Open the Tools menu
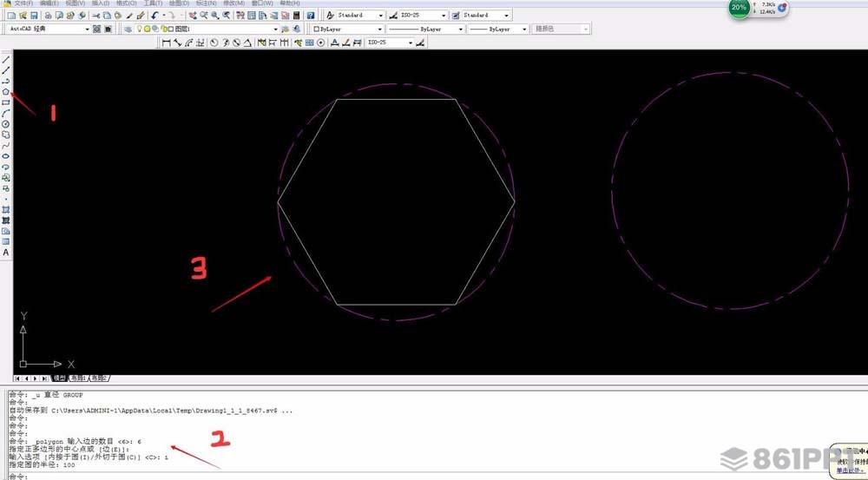 tap(153, 3)
